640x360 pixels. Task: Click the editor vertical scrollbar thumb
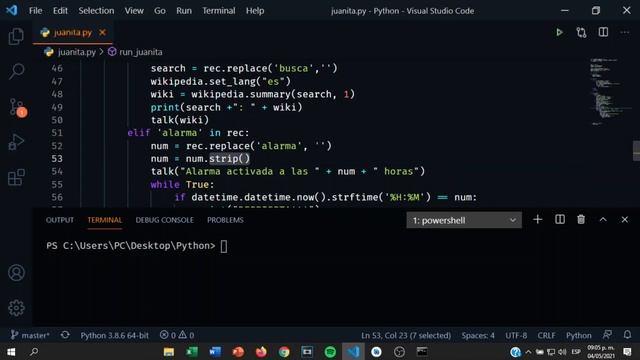[x=636, y=151]
